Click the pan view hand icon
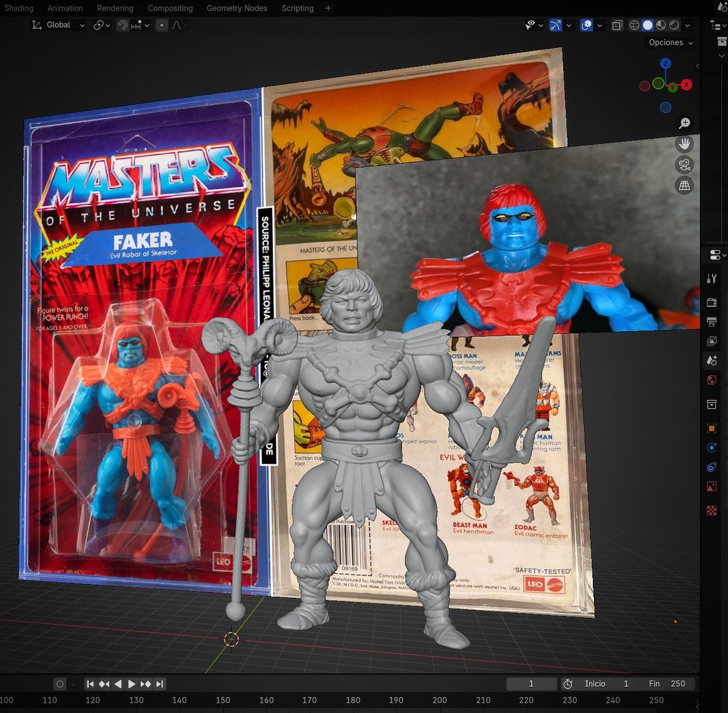728x713 pixels. click(x=685, y=144)
